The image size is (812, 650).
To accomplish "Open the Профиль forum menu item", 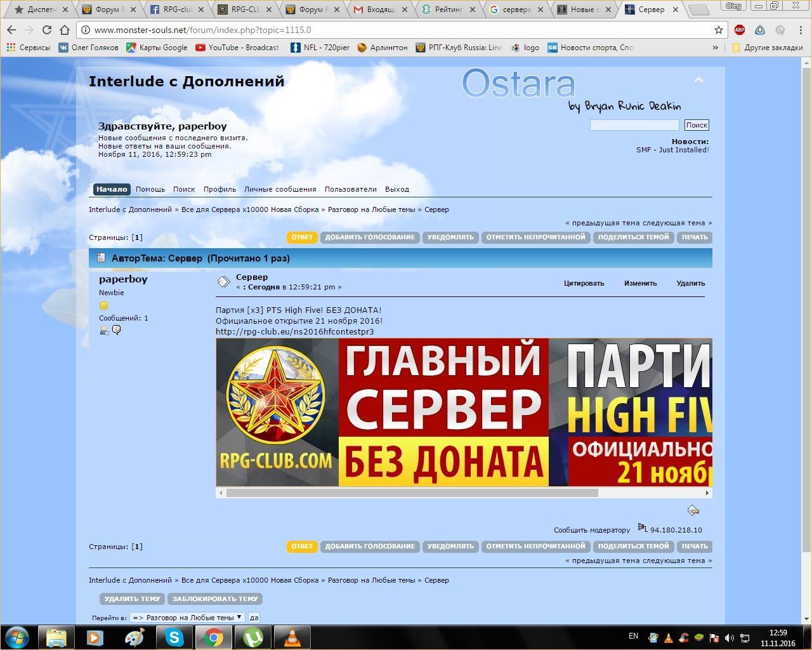I will tap(219, 189).
